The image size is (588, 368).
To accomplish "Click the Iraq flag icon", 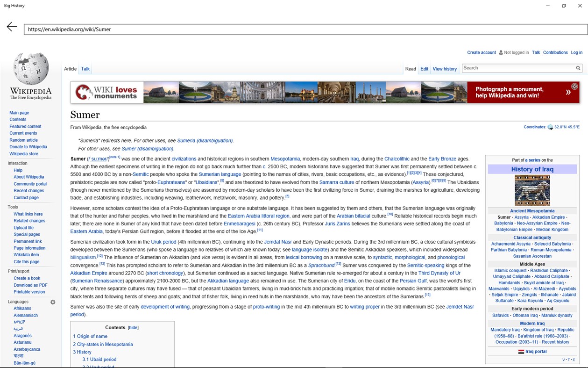I will click(521, 352).
